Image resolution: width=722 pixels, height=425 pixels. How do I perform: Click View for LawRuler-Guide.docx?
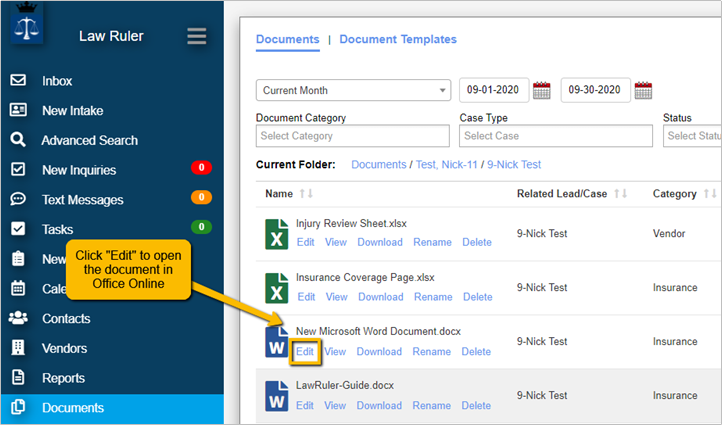click(x=335, y=406)
